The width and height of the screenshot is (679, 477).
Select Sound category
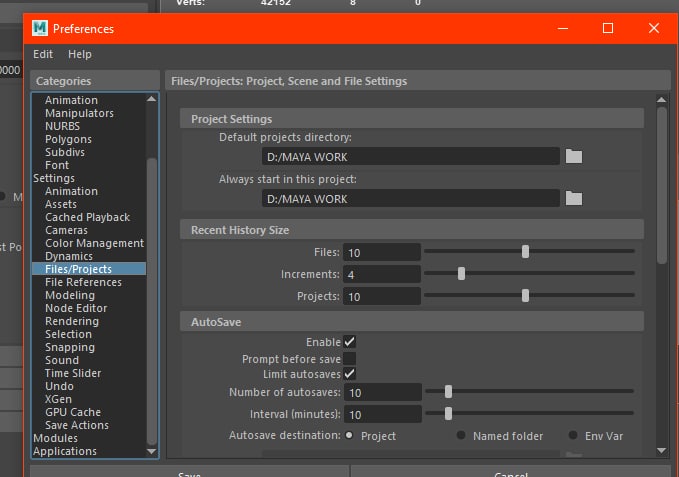(62, 360)
